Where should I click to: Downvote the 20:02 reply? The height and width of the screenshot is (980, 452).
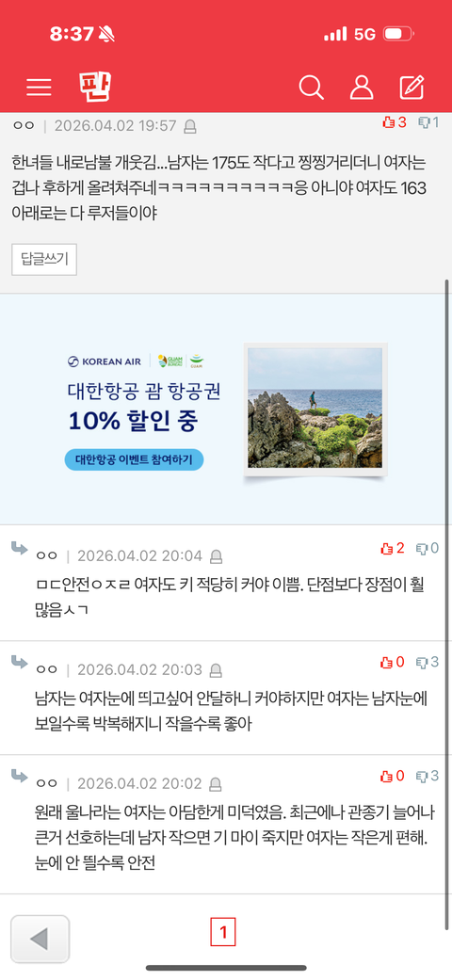[x=428, y=776]
